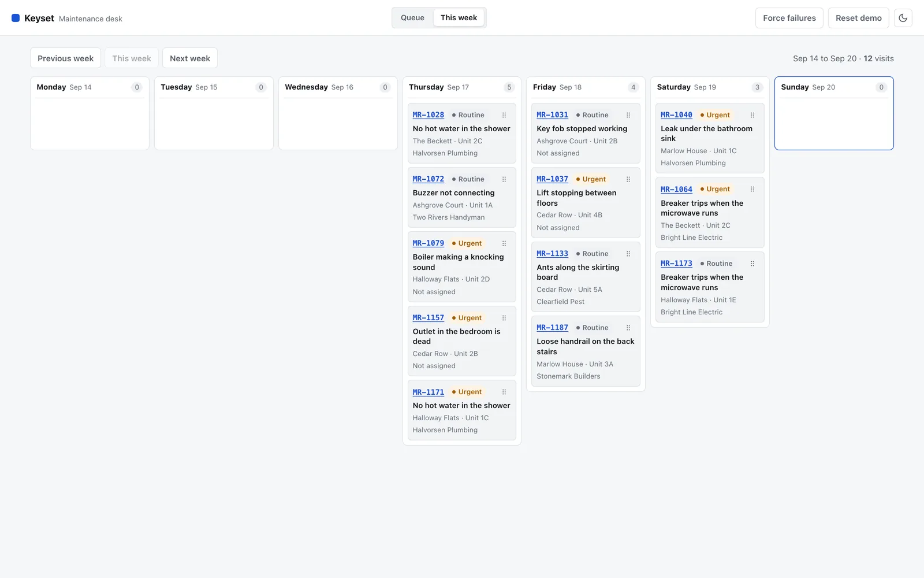Click drag handle on MR-1173 card

pos(752,264)
